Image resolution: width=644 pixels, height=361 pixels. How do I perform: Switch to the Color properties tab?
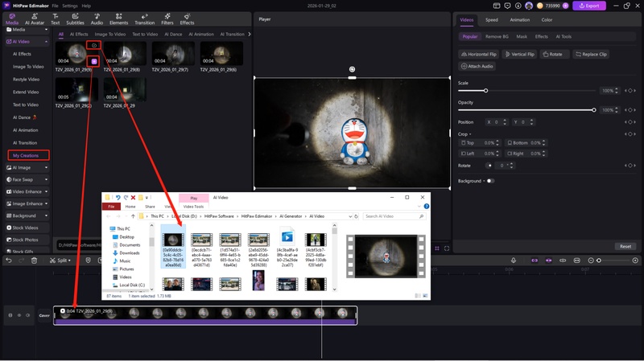pyautogui.click(x=547, y=19)
